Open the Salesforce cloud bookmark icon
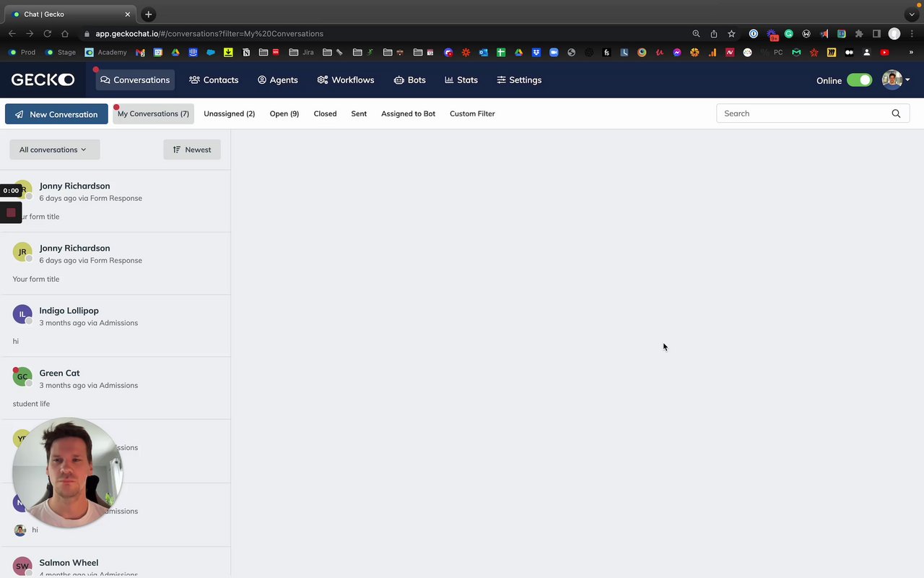 point(211,52)
